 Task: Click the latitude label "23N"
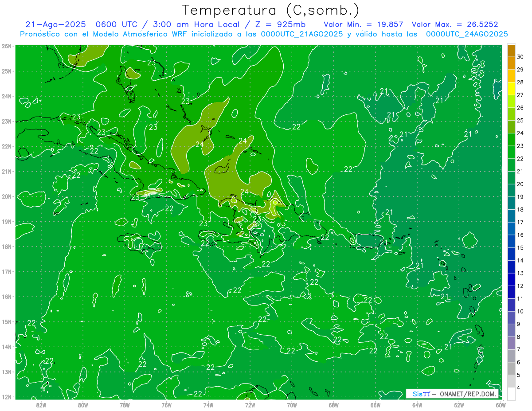point(7,121)
